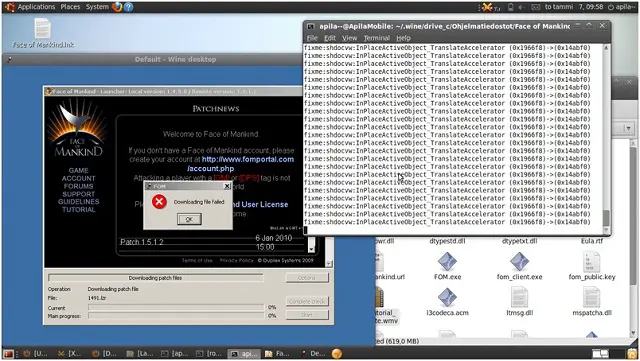640x361 pixels.
Task: Select the fom_public.key file icon
Action: click(591, 265)
